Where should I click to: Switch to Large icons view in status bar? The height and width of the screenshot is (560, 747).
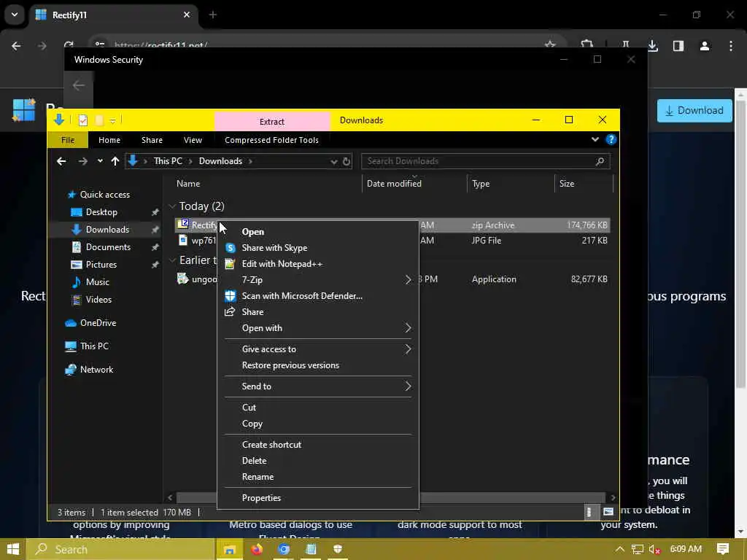click(x=608, y=512)
